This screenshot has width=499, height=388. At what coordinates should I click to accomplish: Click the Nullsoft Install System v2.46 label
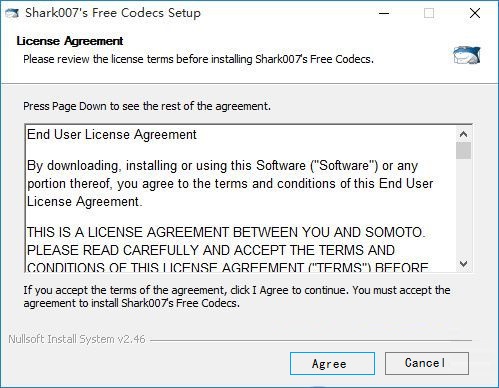tap(77, 339)
